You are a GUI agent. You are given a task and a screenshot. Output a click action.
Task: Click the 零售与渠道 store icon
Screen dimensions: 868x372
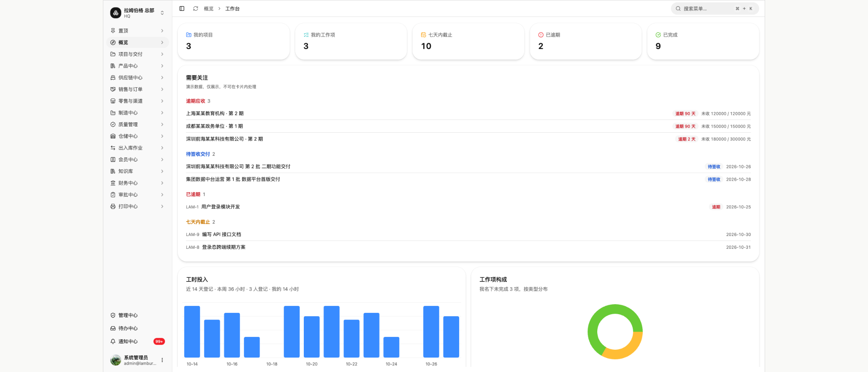pyautogui.click(x=113, y=101)
